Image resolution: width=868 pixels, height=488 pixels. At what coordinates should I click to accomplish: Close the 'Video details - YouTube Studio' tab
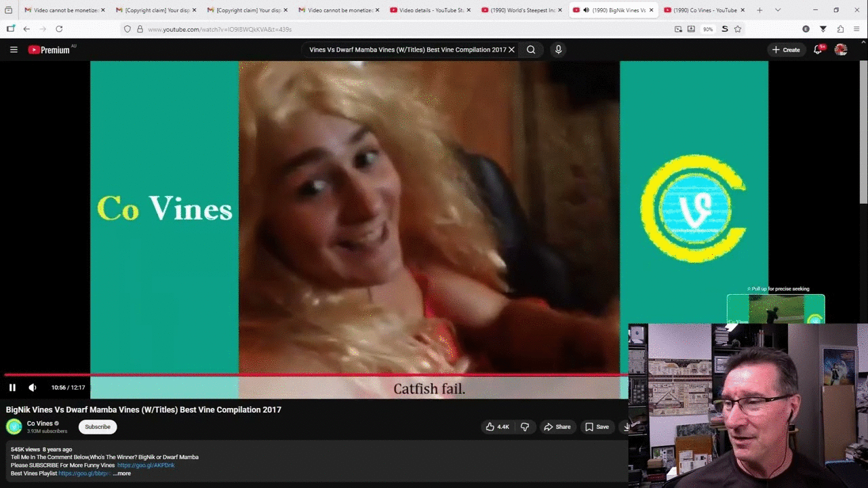[x=469, y=10]
